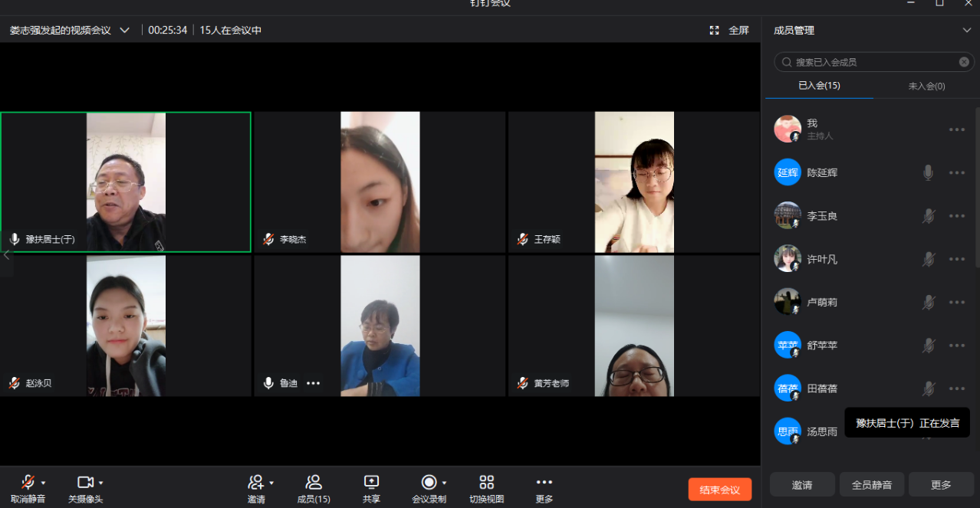
Task: Switch to 未入会(0) tab
Action: 926,86
